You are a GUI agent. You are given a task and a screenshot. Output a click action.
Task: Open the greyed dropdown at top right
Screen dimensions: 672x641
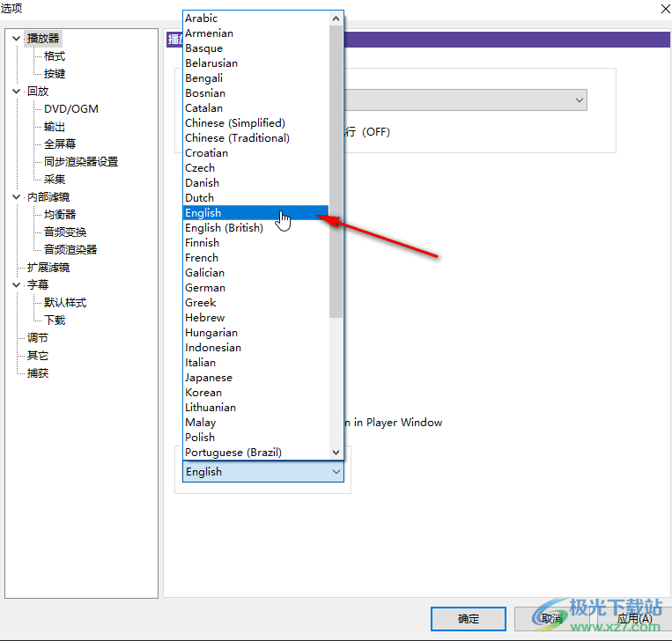pyautogui.click(x=466, y=100)
